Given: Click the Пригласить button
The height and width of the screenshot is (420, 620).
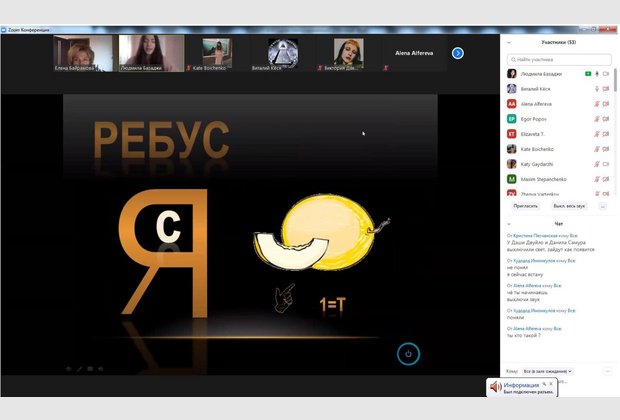Looking at the screenshot, I should click(525, 205).
